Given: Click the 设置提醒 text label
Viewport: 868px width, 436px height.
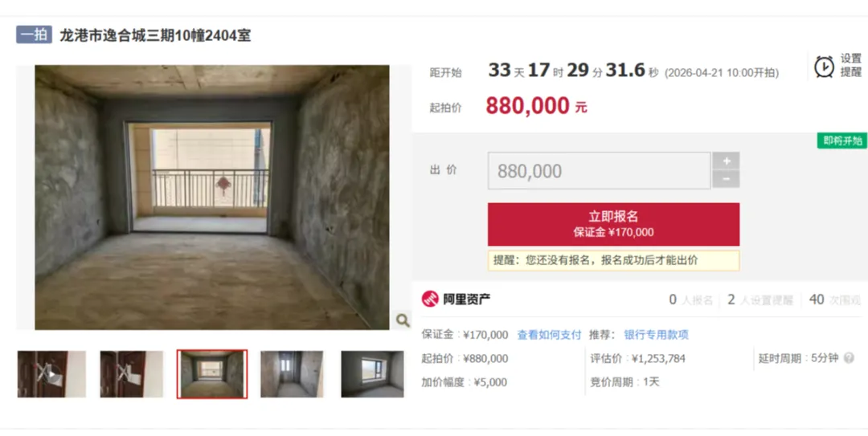Looking at the screenshot, I should [851, 65].
